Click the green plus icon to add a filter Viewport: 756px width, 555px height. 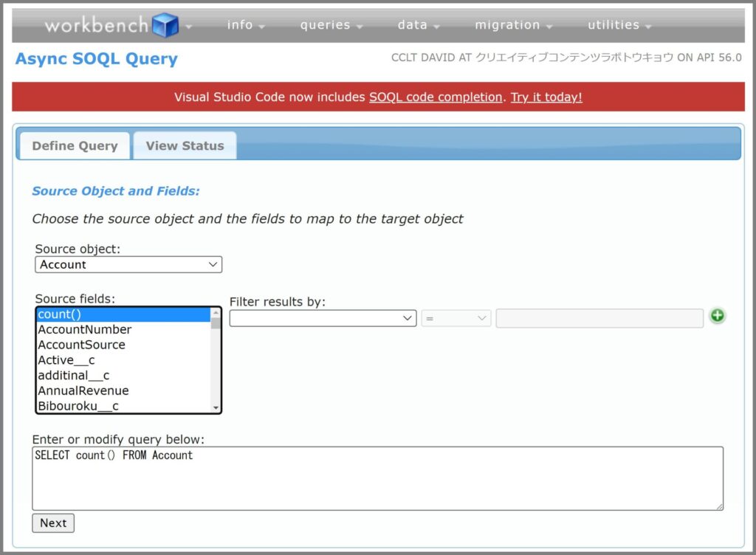pyautogui.click(x=717, y=315)
